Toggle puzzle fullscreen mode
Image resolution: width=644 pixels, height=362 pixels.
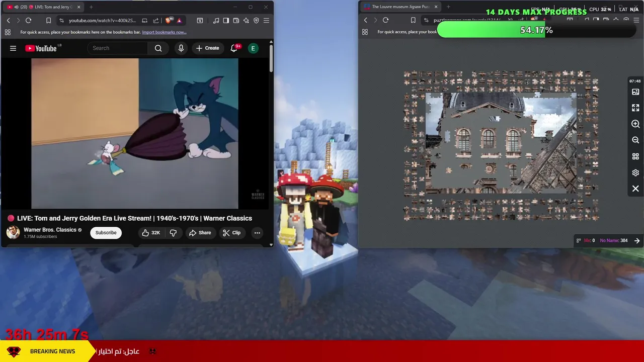tap(635, 108)
